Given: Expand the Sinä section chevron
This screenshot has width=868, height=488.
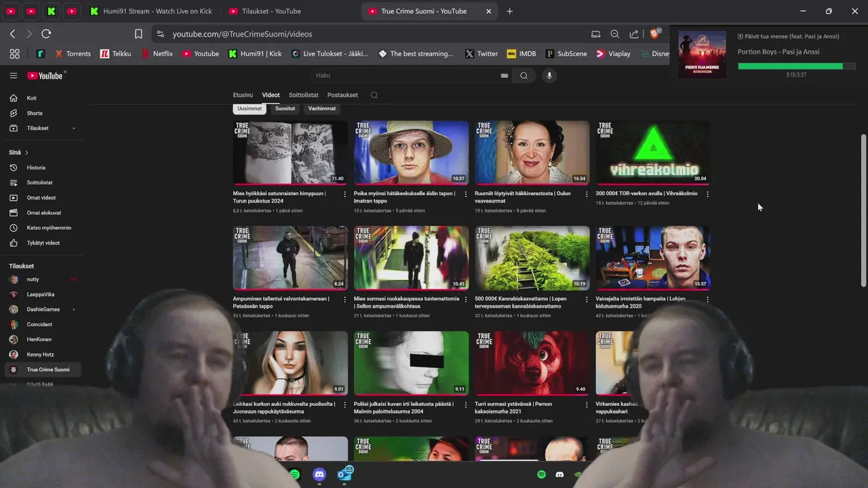Looking at the screenshot, I should [26, 152].
